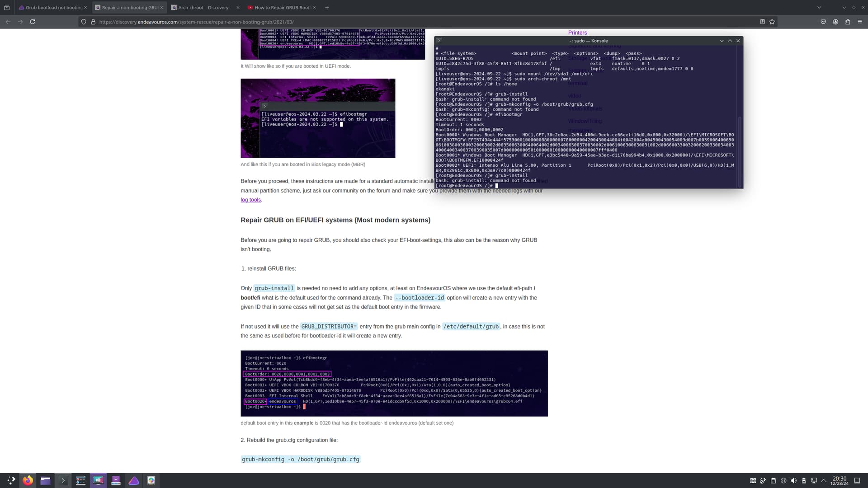
Task: Go back to the previous page in Firefox
Action: 8,22
